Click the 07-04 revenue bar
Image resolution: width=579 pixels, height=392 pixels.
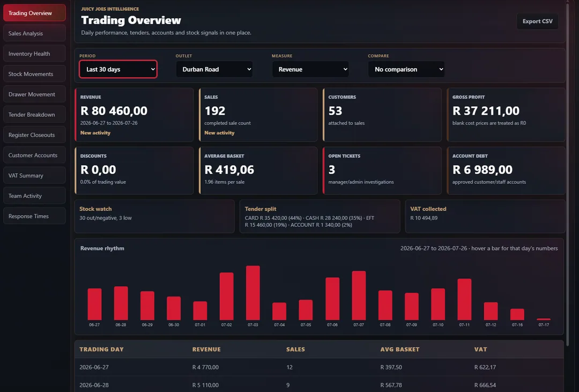point(279,311)
